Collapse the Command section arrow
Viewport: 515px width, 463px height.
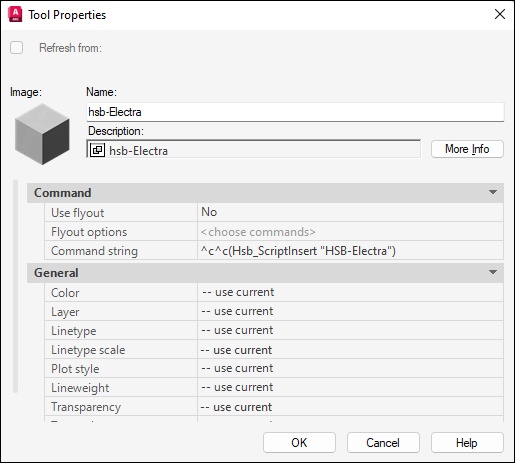(493, 192)
